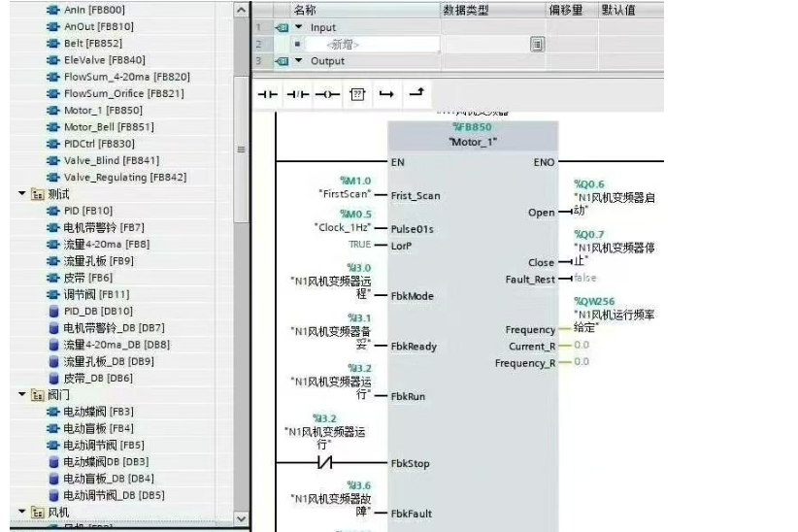Screen dimensions: 798x532
Task: Select the Valve_Blind [FB841] block
Action: (112, 161)
